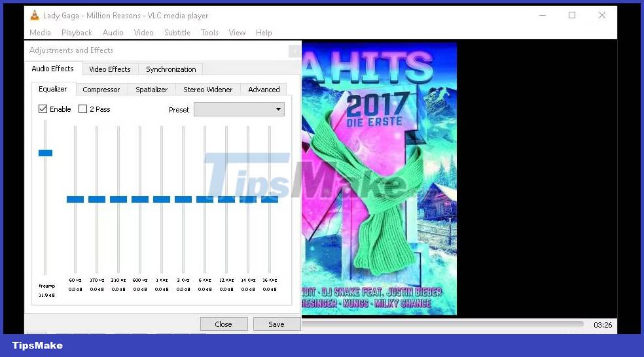
Task: Click the 60 Hz band slider handle
Action: pyautogui.click(x=75, y=199)
